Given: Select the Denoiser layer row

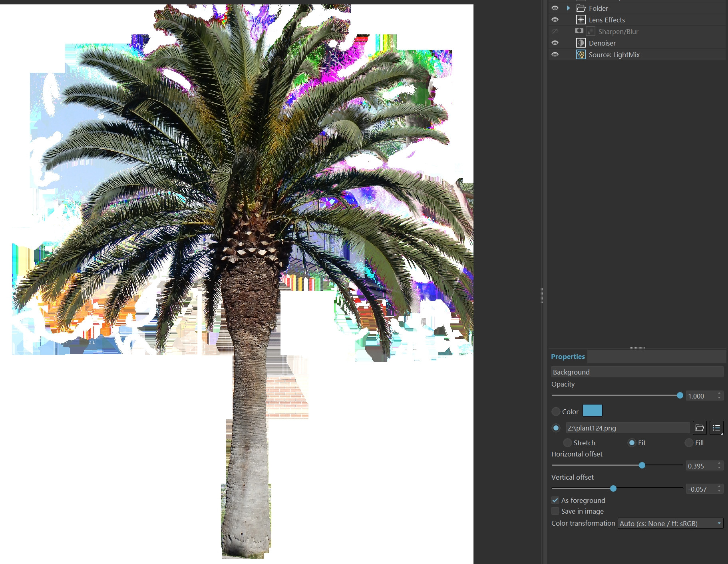Looking at the screenshot, I should click(x=637, y=43).
